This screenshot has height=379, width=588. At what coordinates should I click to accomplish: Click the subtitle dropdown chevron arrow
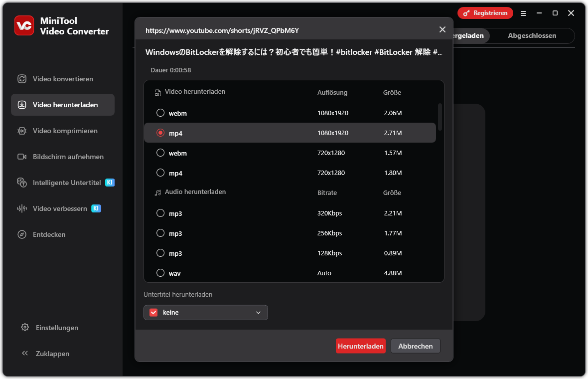(x=258, y=313)
